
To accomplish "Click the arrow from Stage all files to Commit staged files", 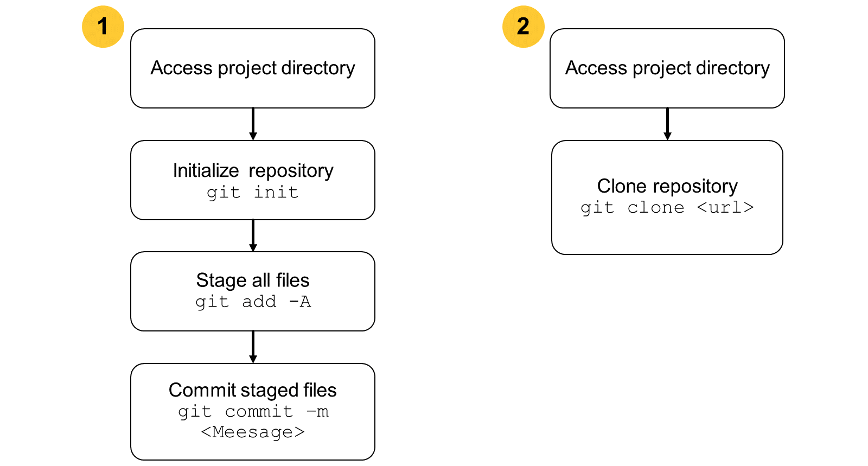I will point(253,347).
